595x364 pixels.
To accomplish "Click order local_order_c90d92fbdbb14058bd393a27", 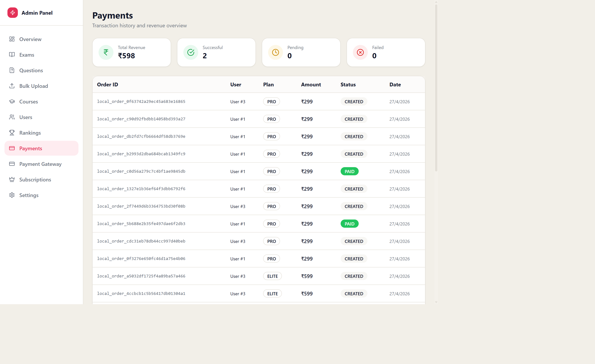I will (141, 119).
